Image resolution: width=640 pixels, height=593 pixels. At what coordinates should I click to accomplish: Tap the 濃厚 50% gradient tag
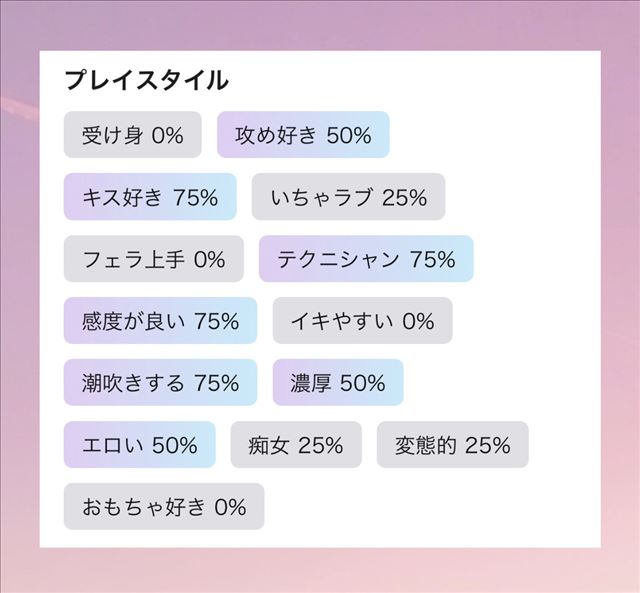pyautogui.click(x=338, y=382)
